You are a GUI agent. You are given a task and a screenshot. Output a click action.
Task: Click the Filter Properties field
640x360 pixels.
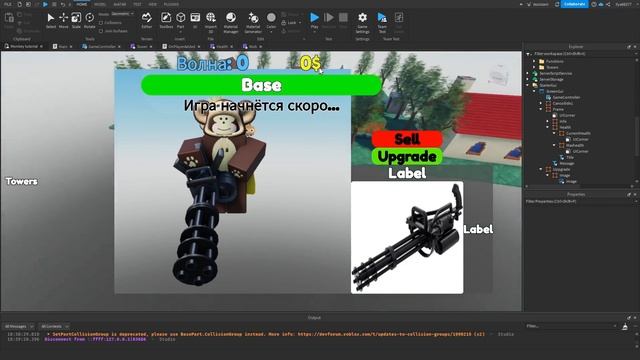580,201
